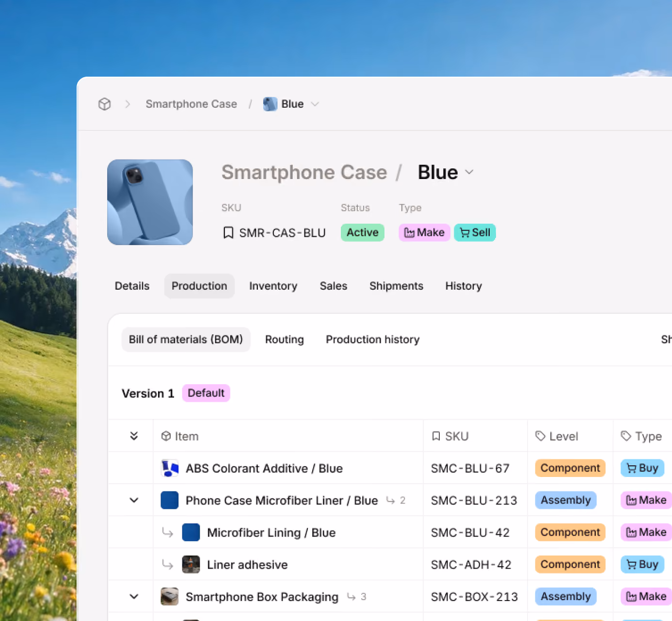Screen dimensions: 672x621
Task: Expand the Blue variant dropdown in breadcrumb
Action: [x=315, y=104]
